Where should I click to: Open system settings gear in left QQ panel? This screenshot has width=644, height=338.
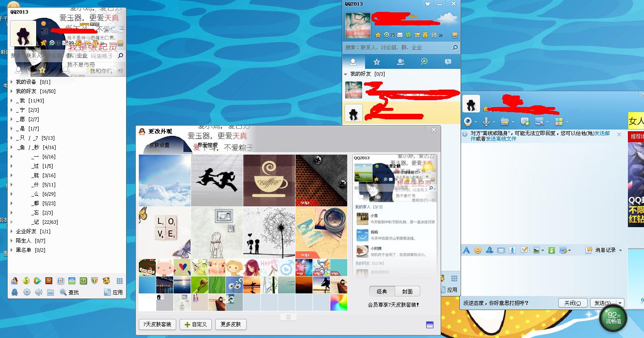pyautogui.click(x=27, y=292)
